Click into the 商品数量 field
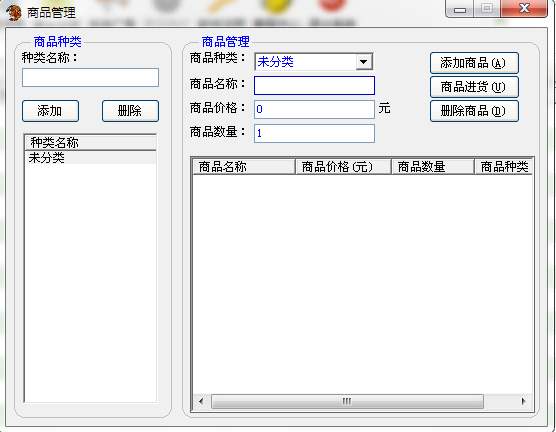The width and height of the screenshot is (556, 432). (x=314, y=133)
